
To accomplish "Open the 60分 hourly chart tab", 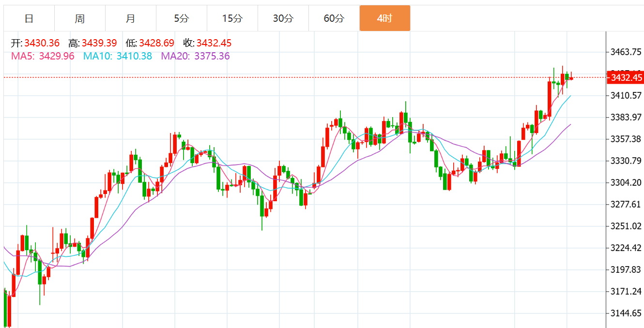I will coord(334,18).
